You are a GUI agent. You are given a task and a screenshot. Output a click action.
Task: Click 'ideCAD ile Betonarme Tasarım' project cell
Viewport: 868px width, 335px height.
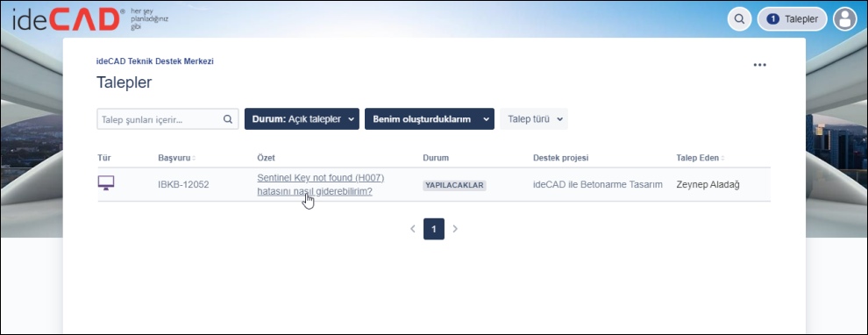(598, 185)
